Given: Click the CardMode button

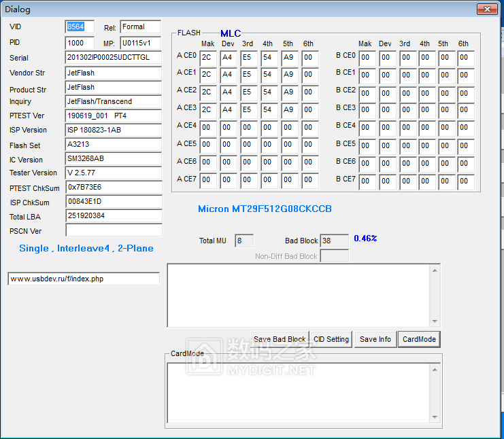Looking at the screenshot, I should pyautogui.click(x=419, y=340).
